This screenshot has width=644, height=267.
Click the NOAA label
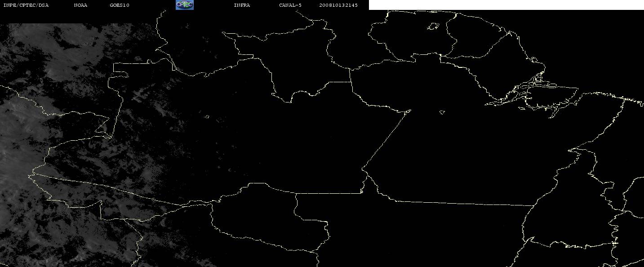coord(80,5)
